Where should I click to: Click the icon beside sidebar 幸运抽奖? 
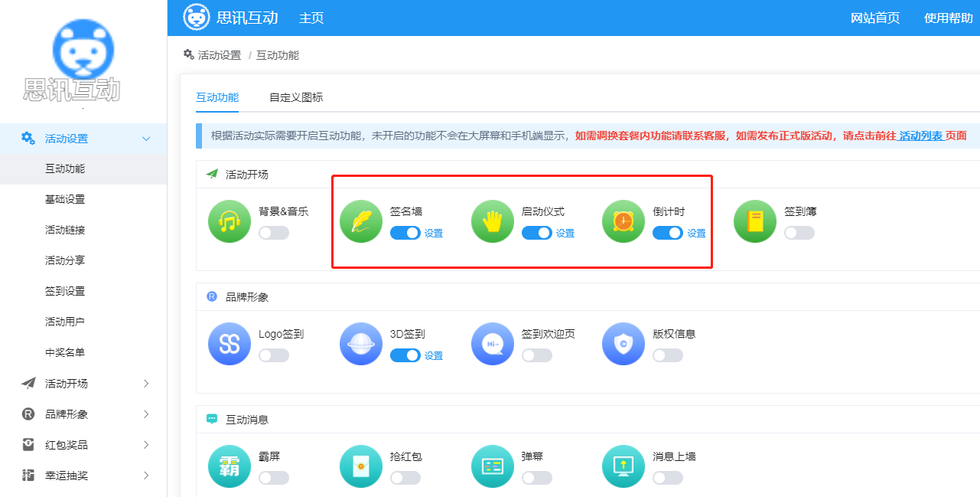point(28,475)
